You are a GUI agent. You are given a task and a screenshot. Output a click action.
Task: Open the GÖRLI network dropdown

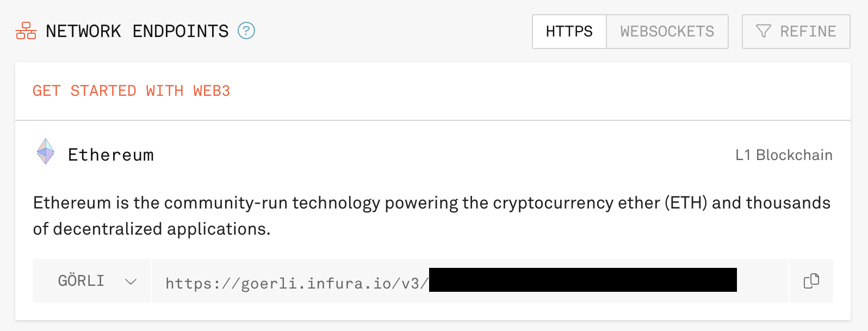click(x=91, y=280)
